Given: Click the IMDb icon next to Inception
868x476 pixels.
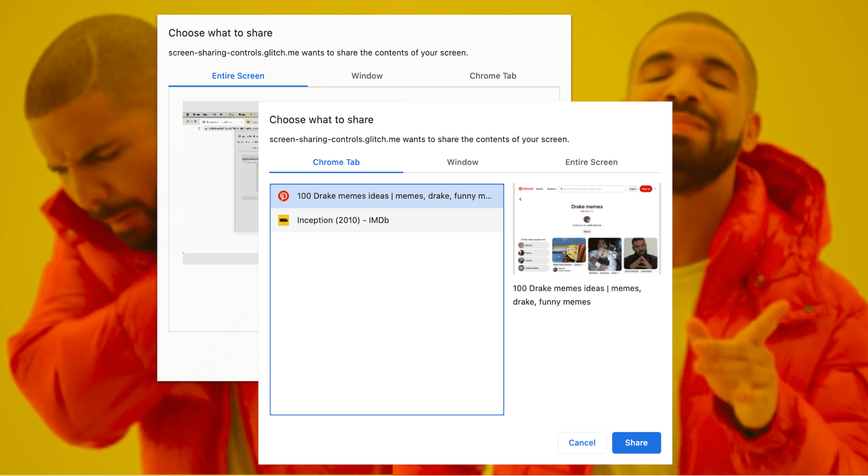Looking at the screenshot, I should coord(283,220).
